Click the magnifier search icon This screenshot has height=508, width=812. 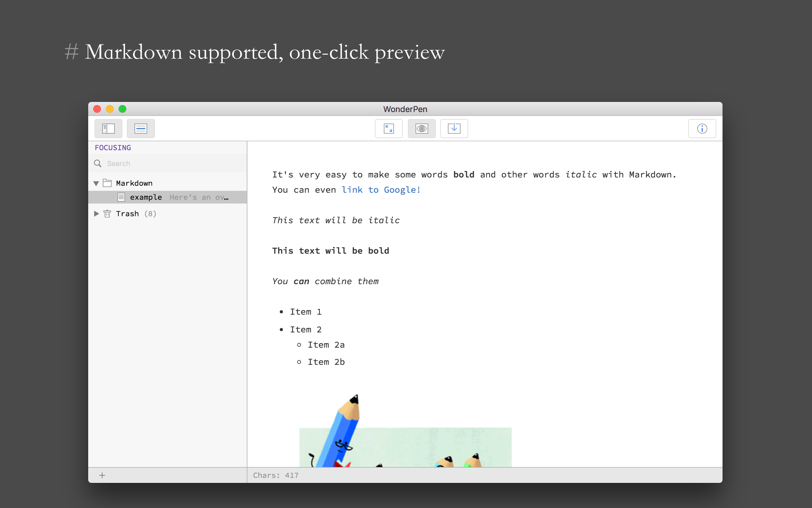(98, 163)
